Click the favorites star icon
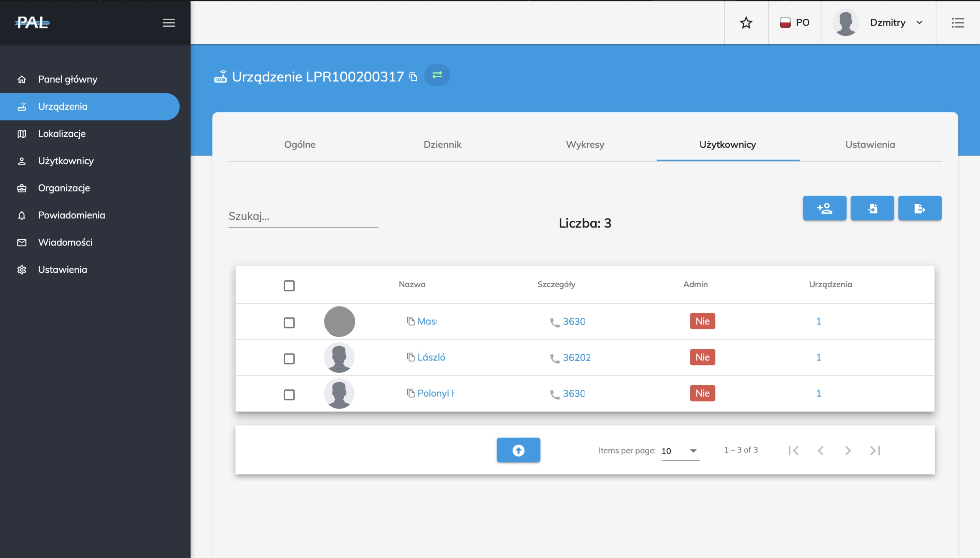Screen dimensions: 980x558 [x=746, y=23]
